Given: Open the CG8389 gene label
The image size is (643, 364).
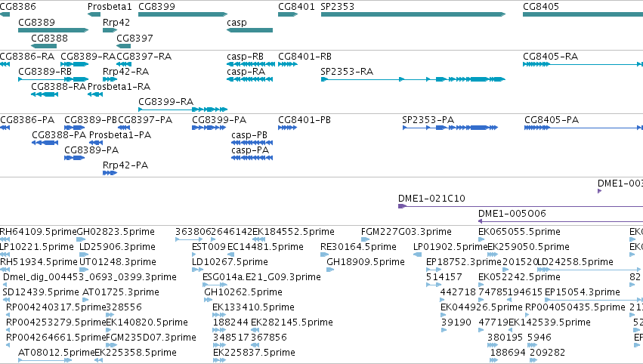Looking at the screenshot, I should point(36,22).
